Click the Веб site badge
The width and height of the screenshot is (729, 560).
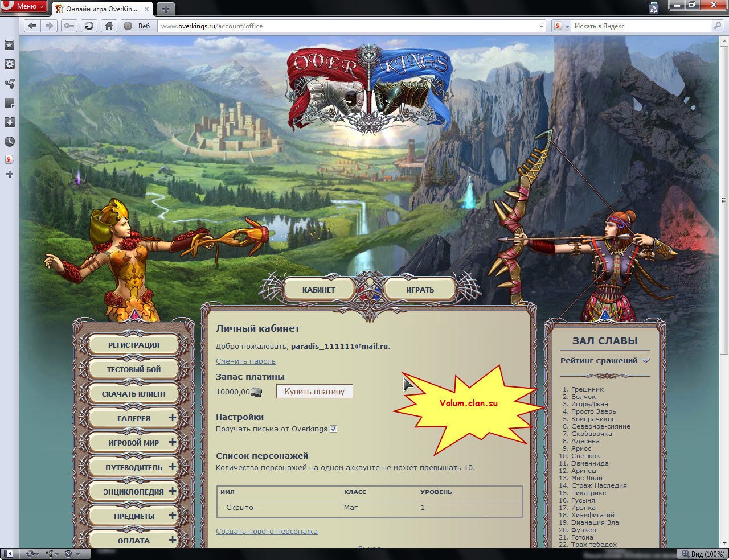[x=137, y=26]
